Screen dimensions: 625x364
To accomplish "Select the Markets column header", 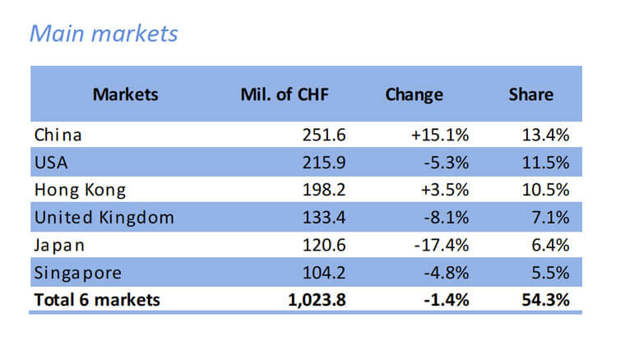I will pos(124,94).
